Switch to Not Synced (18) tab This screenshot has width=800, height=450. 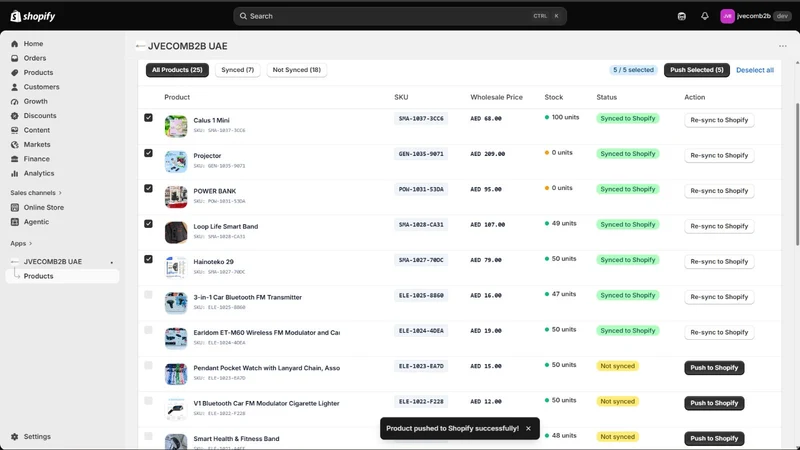(296, 70)
